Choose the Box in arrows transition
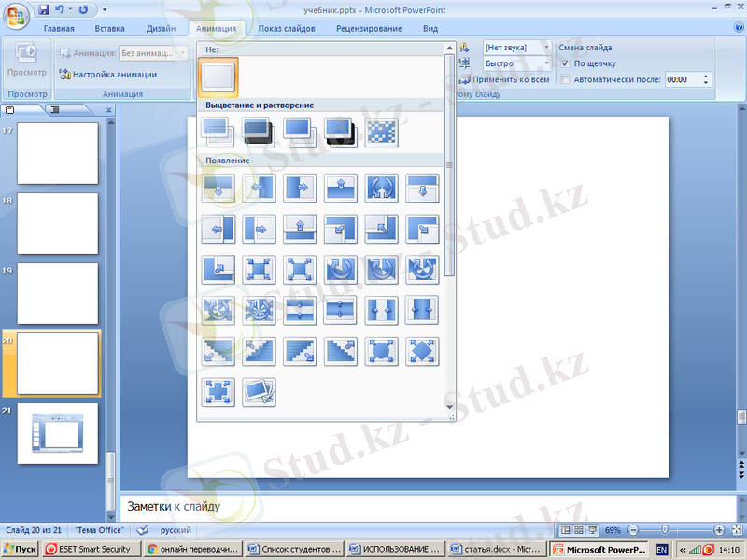Screen dimensions: 747x560 coord(259,270)
